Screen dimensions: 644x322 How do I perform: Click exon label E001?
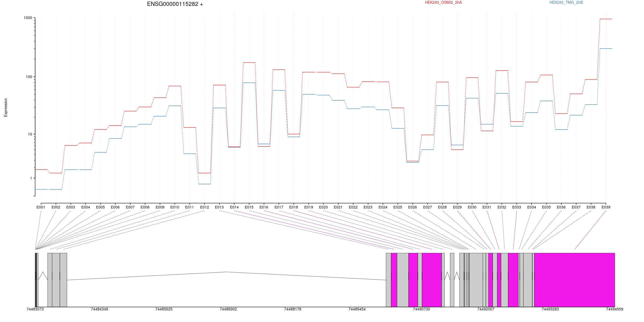pos(41,207)
